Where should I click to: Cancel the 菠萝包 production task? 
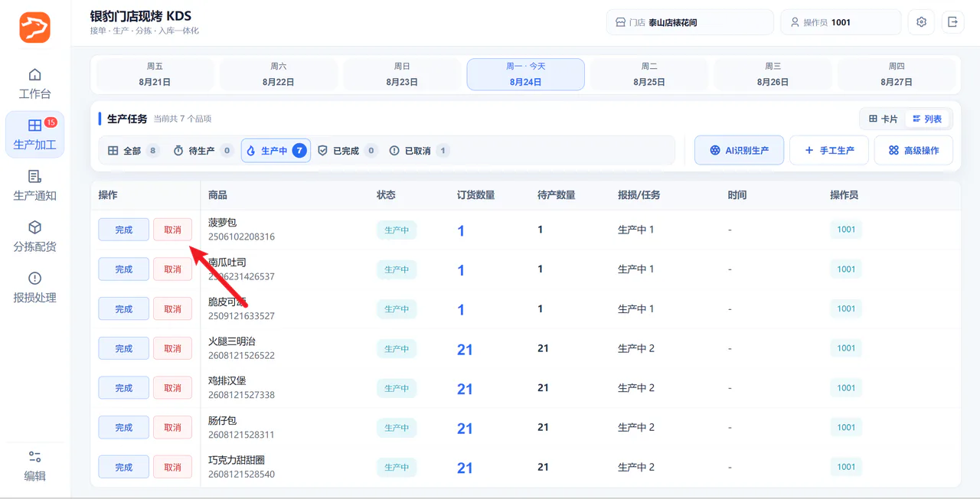172,230
